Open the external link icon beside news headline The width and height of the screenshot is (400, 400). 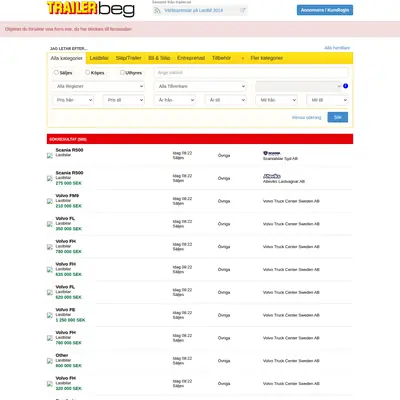(243, 10)
